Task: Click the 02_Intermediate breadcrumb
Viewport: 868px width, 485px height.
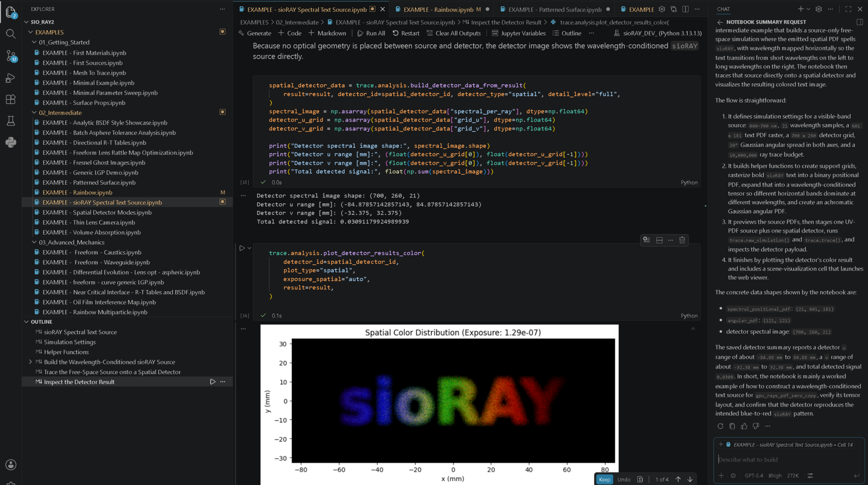Action: [x=297, y=22]
